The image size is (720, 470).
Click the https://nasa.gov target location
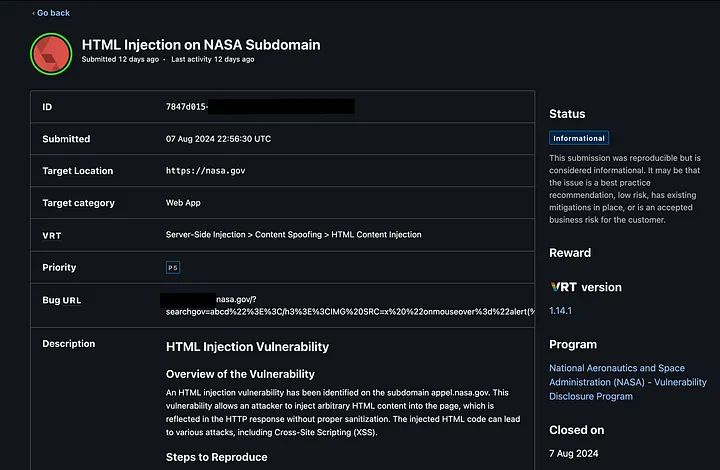pos(205,171)
